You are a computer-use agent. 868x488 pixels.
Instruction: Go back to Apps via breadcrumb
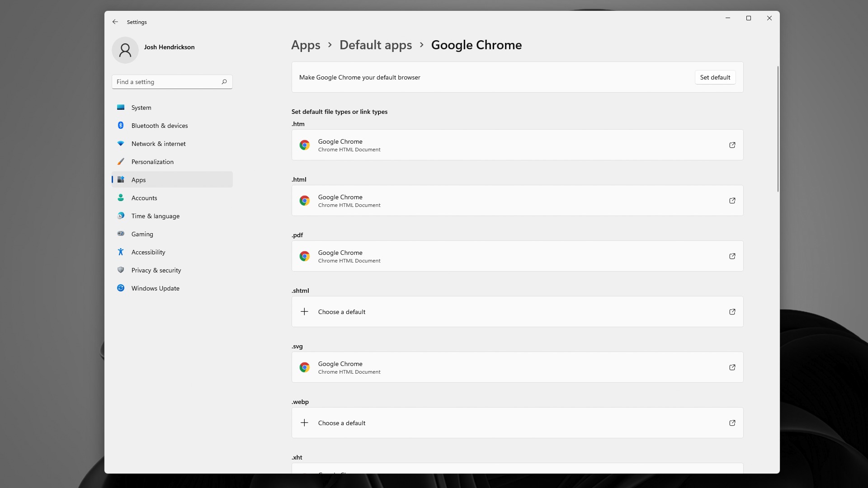(306, 45)
